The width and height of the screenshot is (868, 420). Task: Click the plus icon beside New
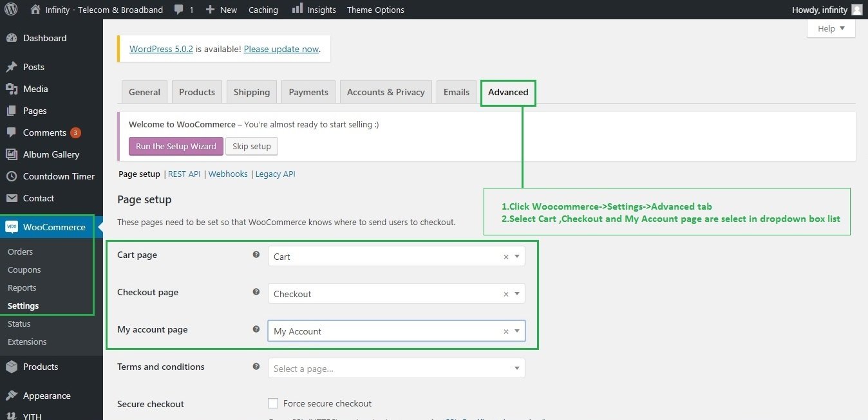(x=210, y=10)
